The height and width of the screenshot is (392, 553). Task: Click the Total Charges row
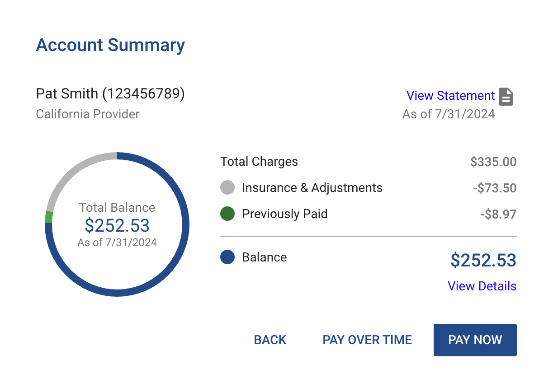[259, 161]
